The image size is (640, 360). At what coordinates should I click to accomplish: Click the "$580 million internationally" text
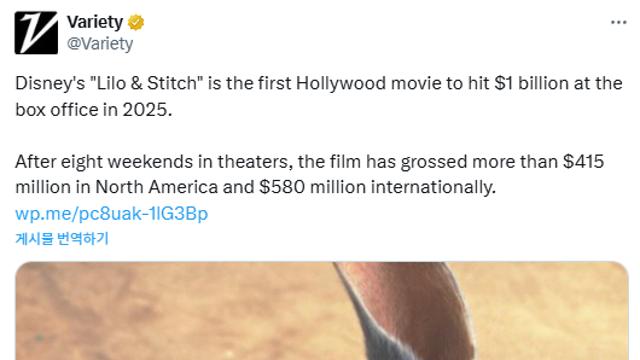coord(378,187)
